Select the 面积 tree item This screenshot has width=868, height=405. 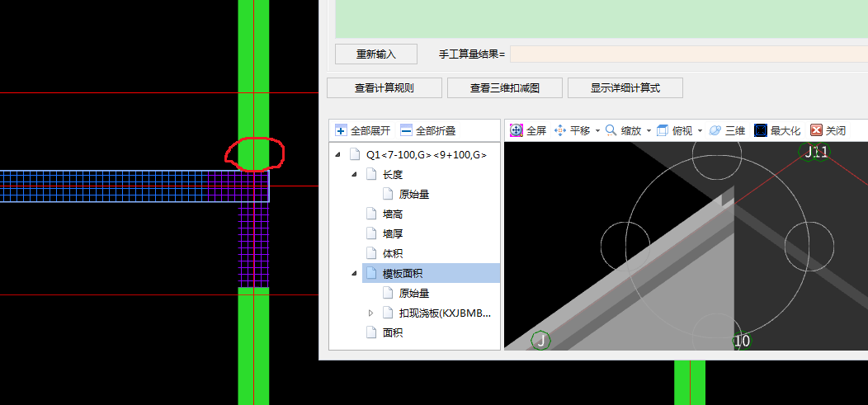tap(393, 332)
